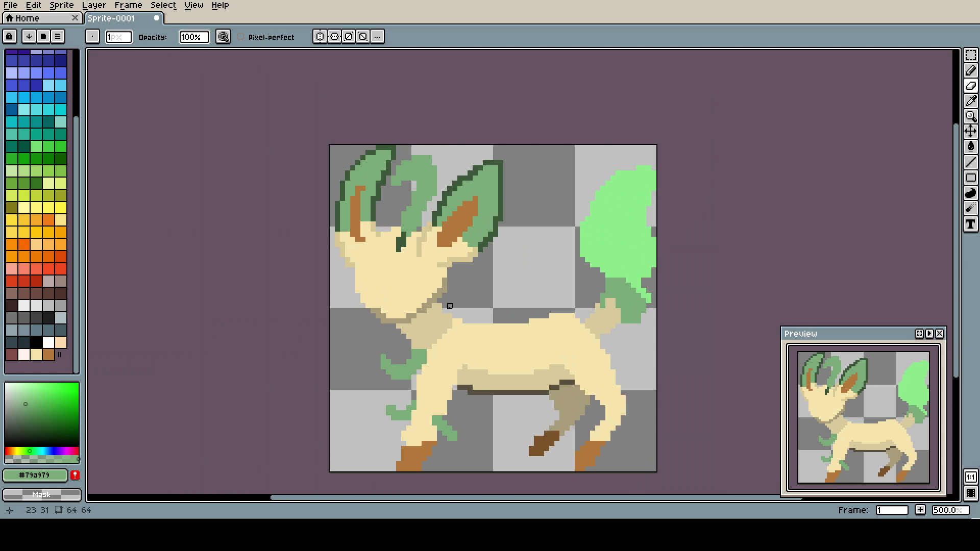Select the black palette swatch
Screen dimensions: 980x551
point(36,342)
